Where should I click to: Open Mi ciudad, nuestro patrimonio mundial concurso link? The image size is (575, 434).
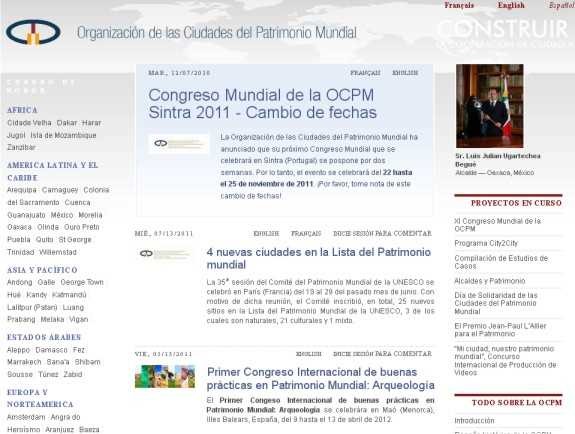[x=505, y=361]
